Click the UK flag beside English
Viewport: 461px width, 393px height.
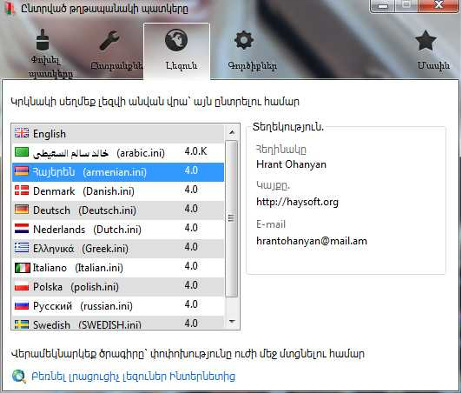coord(22,133)
